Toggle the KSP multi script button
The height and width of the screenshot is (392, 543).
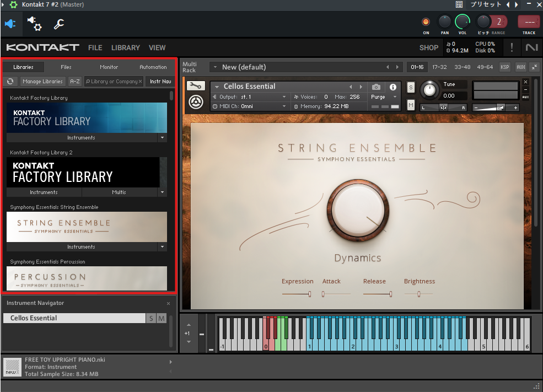coord(504,67)
